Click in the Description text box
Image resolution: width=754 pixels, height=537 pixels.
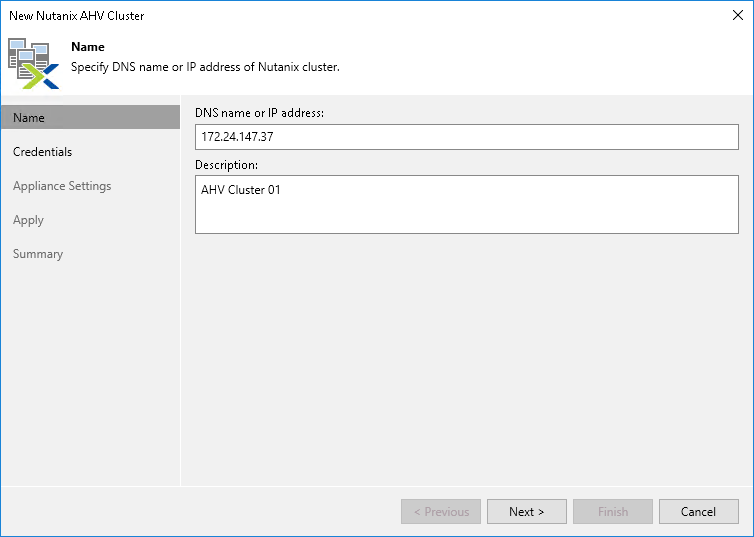tap(466, 204)
